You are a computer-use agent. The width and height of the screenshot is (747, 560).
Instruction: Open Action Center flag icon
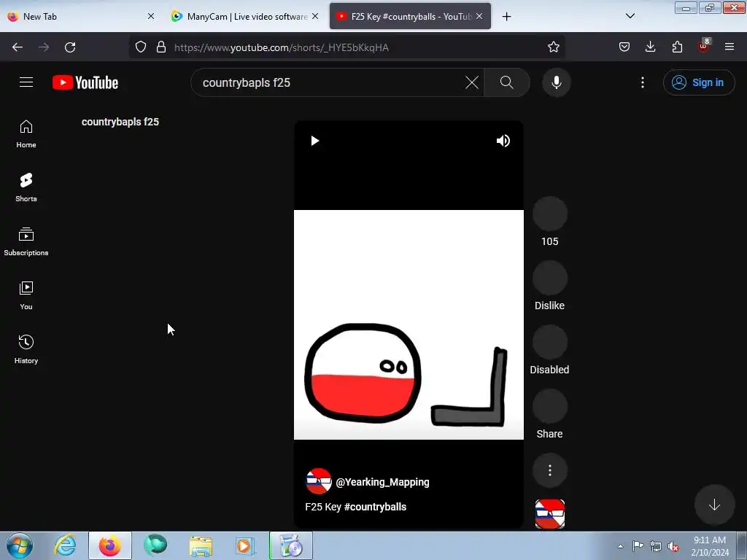coord(638,546)
